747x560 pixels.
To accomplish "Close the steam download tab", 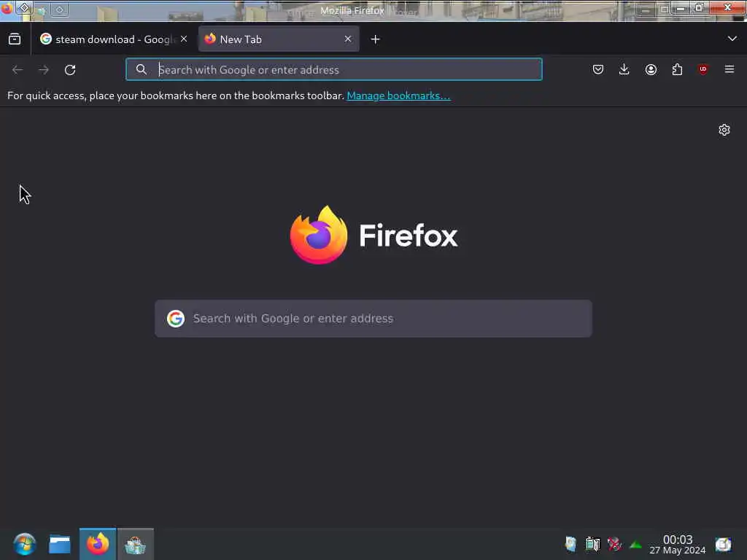I will click(184, 39).
